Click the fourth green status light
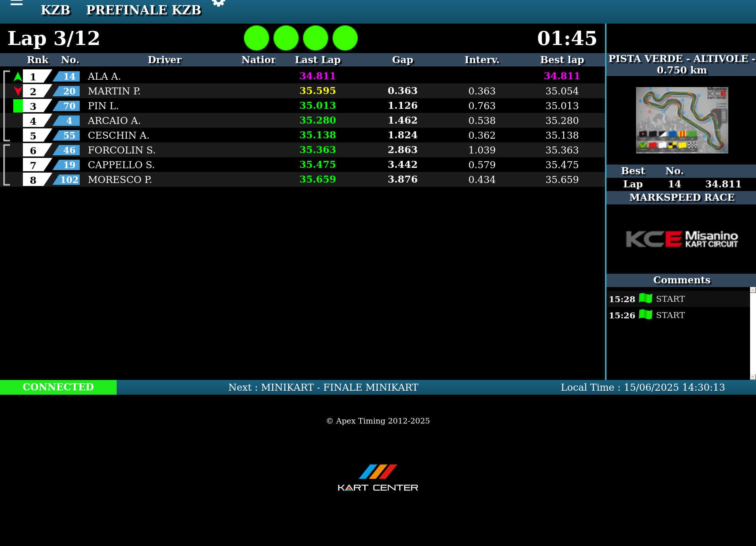Image resolution: width=756 pixels, height=546 pixels. pos(345,38)
